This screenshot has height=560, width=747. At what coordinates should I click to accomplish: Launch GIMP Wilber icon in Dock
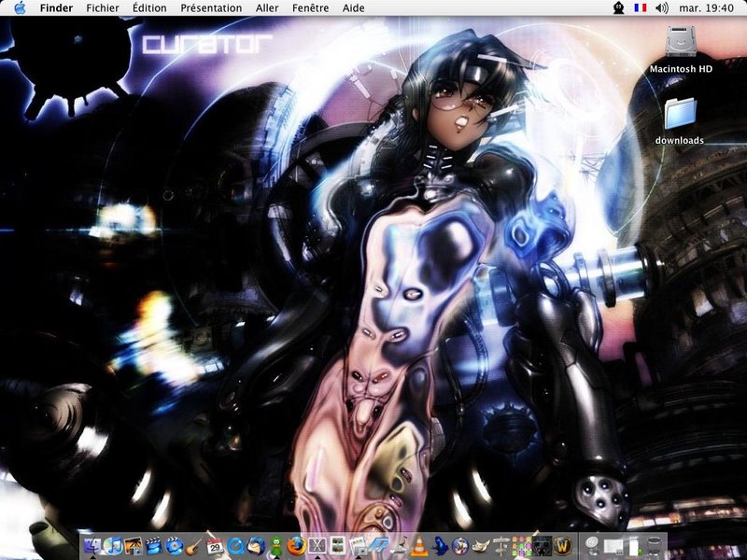(x=481, y=546)
